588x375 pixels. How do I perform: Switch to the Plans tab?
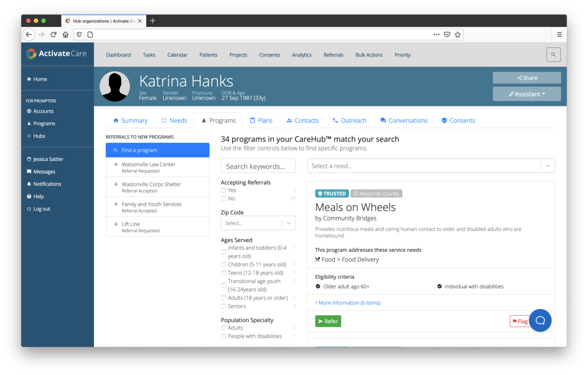pos(261,121)
